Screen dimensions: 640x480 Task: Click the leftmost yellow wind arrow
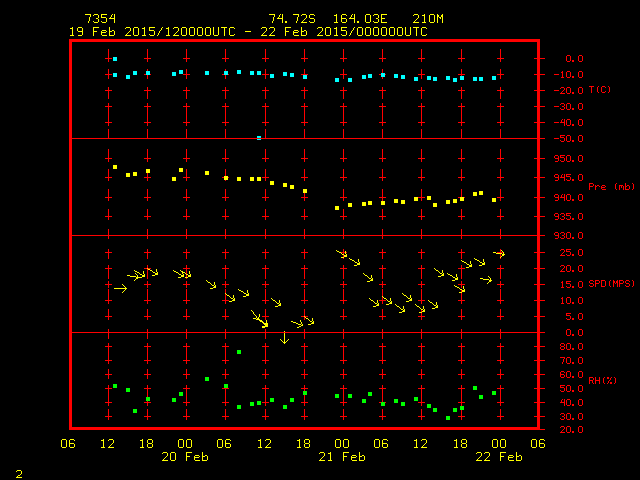[x=120, y=289]
